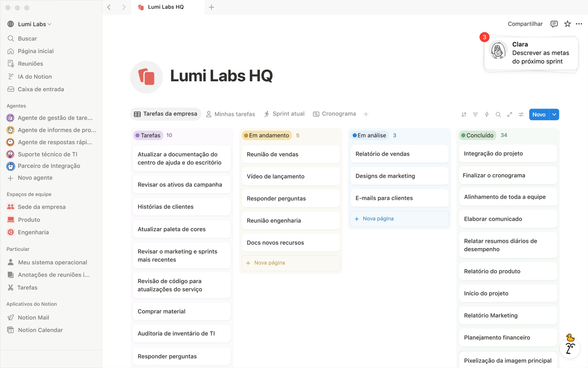Click the Compartilhar button
Screen dimensions: 588x368
click(525, 24)
